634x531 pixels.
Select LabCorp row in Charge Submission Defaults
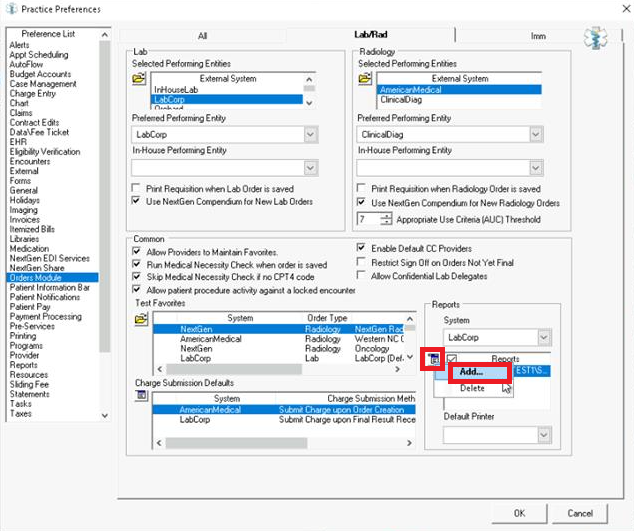click(284, 419)
